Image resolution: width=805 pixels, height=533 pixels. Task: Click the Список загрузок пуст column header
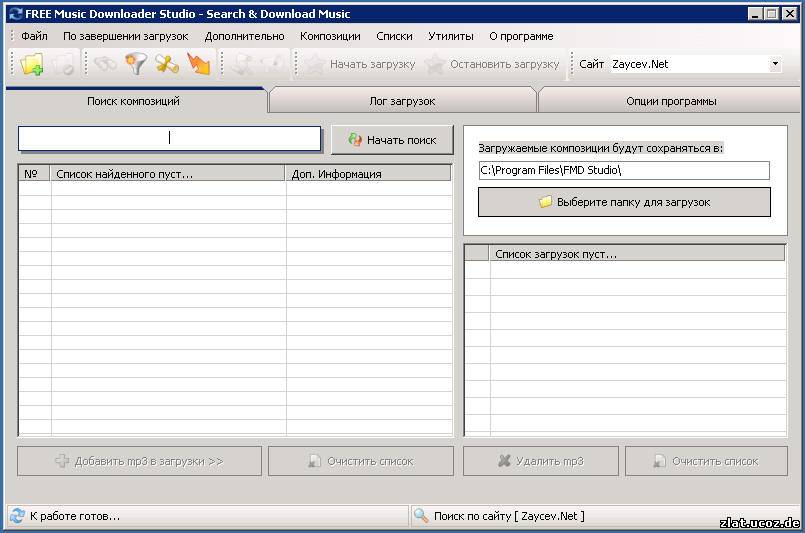(x=637, y=254)
